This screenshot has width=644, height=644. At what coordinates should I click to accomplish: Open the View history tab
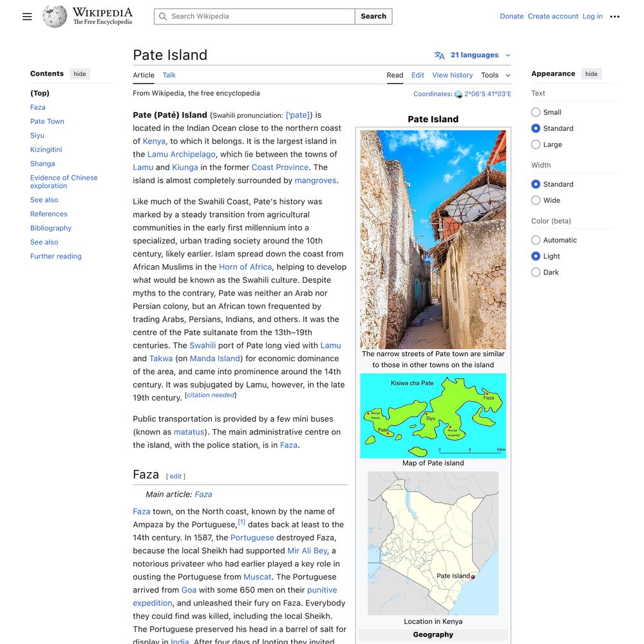[452, 75]
